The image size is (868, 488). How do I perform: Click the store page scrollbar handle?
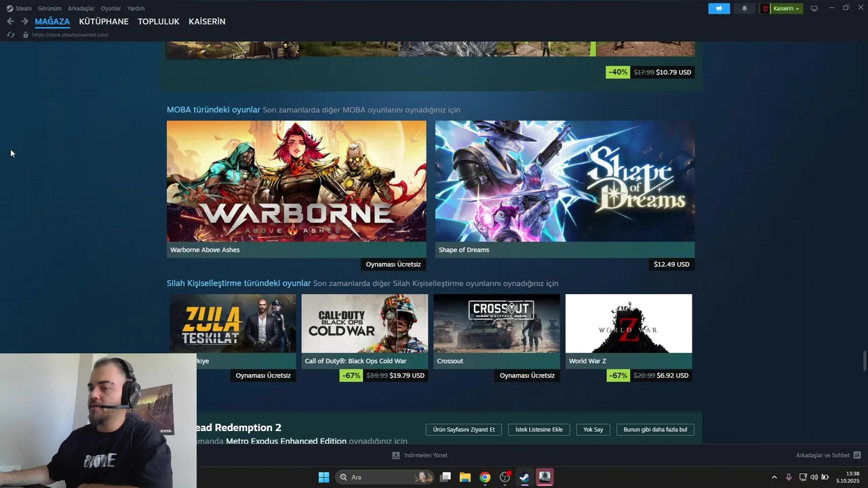tap(865, 361)
